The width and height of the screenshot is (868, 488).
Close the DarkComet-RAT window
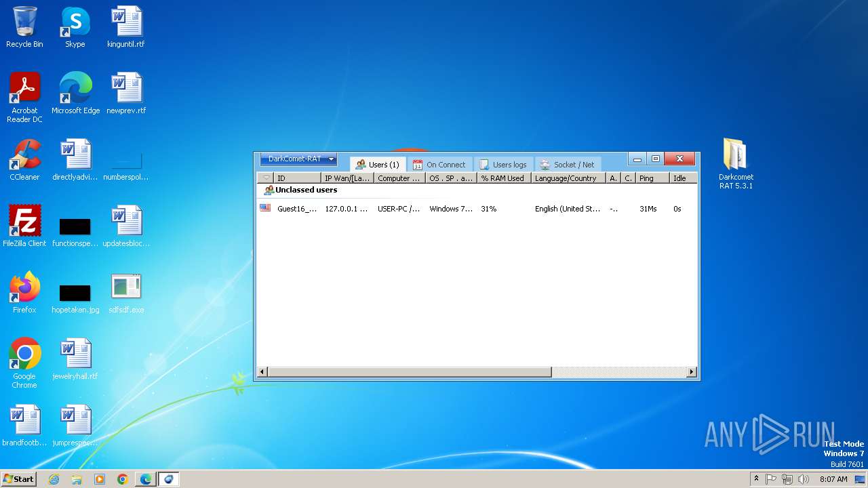(x=679, y=159)
